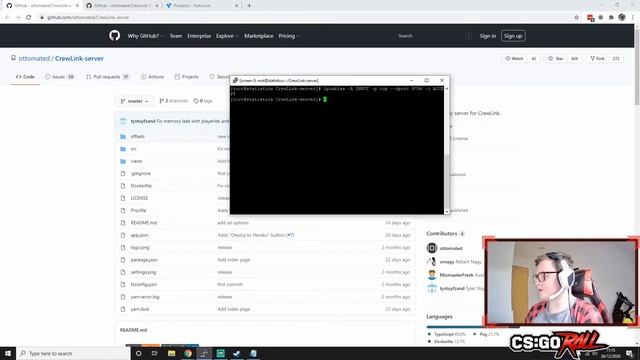
Task: Open the offsets folder
Action: (138, 136)
